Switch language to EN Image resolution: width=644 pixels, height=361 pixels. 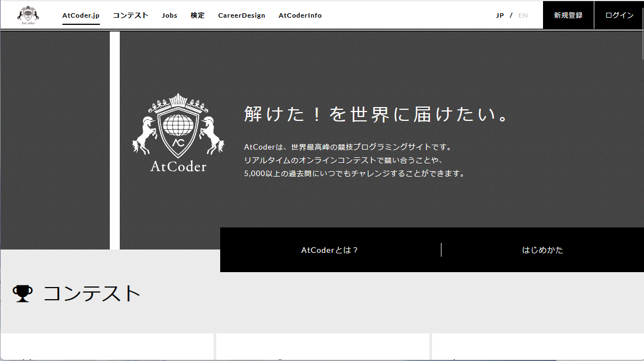[x=523, y=15]
